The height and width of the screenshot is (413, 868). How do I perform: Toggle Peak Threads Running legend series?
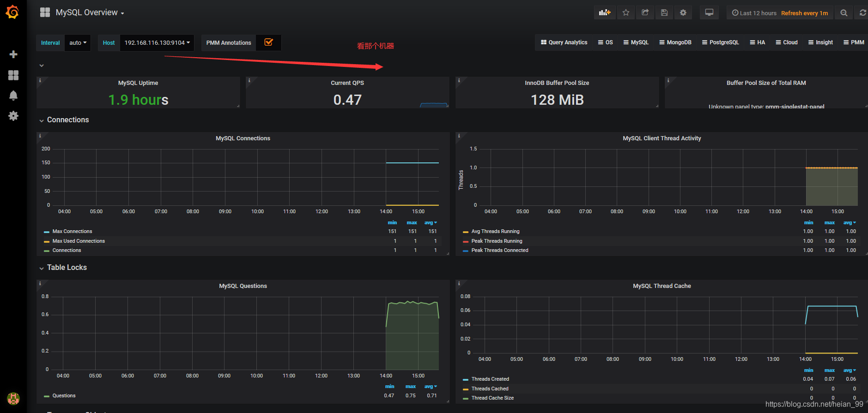tap(497, 241)
